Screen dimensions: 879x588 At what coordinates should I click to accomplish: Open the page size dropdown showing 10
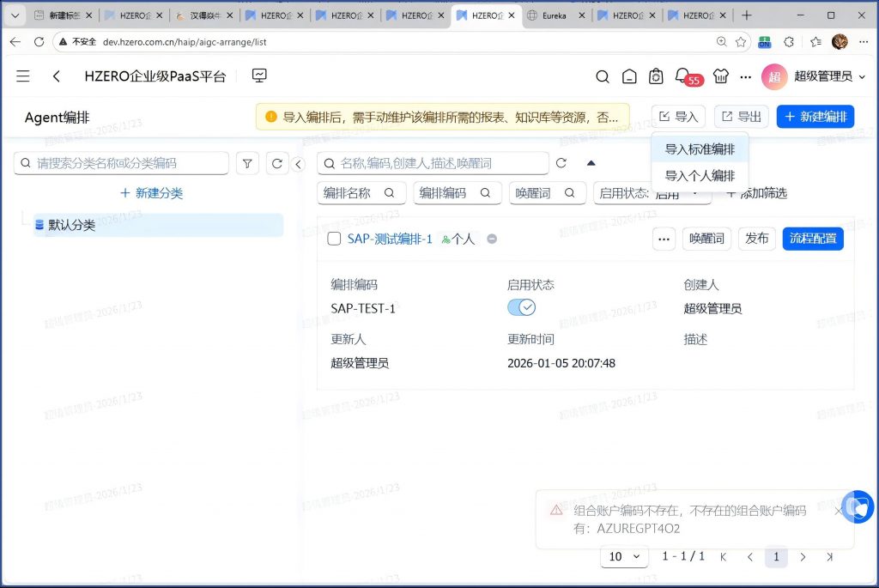(x=625, y=556)
